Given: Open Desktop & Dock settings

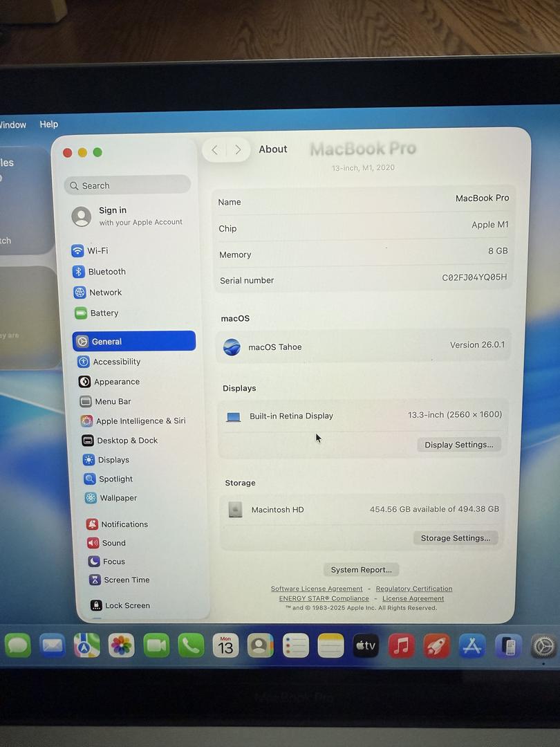Looking at the screenshot, I should (x=120, y=440).
